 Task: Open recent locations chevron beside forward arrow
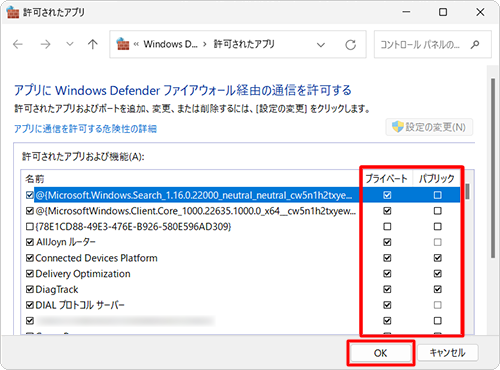(x=70, y=44)
